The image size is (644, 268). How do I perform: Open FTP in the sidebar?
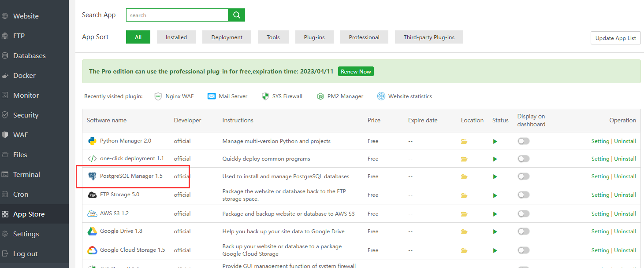tap(34, 36)
